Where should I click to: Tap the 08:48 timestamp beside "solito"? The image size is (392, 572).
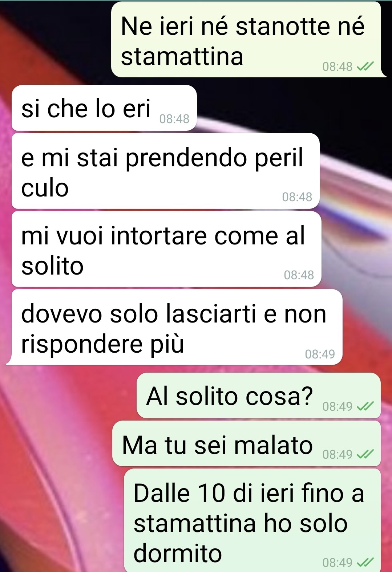[x=299, y=275]
